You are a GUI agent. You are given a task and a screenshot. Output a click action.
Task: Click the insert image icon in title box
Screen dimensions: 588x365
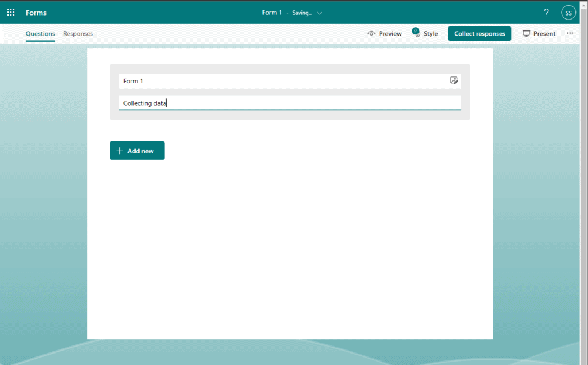coord(454,81)
